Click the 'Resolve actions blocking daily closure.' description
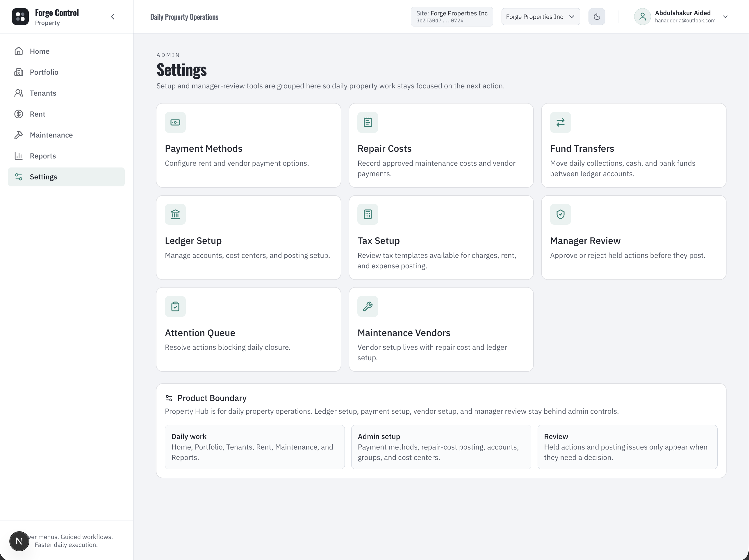749x560 pixels. 228,347
